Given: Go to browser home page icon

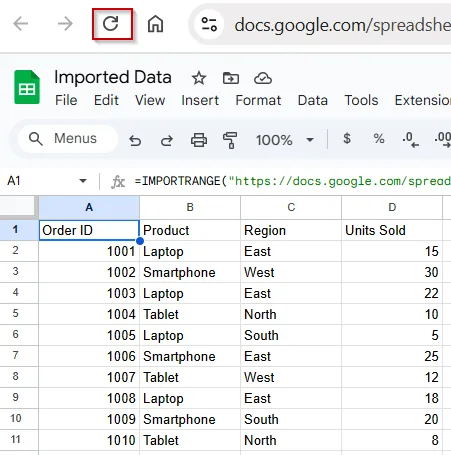Looking at the screenshot, I should [x=155, y=24].
